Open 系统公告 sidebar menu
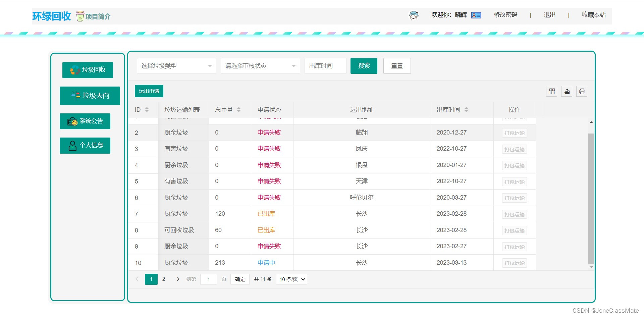The height and width of the screenshot is (316, 644). click(85, 121)
